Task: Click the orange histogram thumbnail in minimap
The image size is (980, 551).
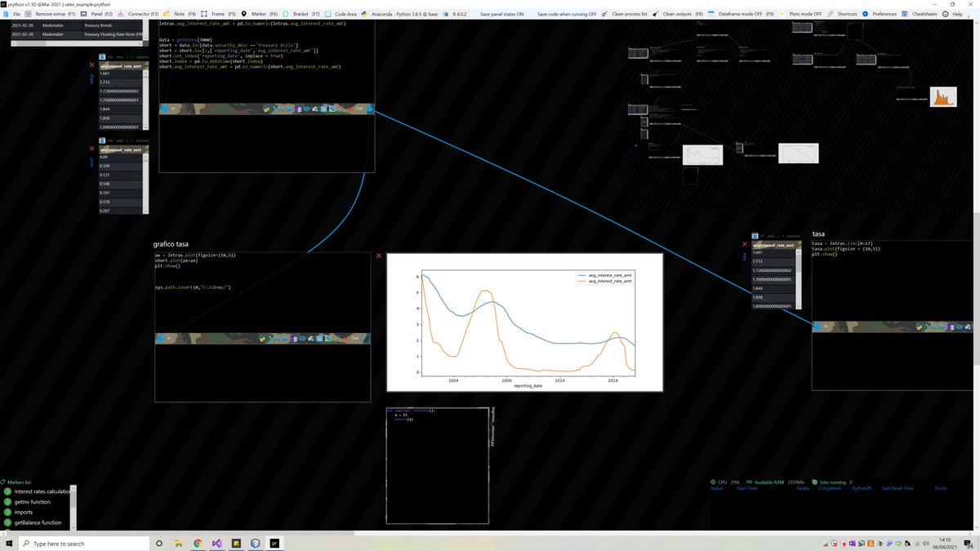Action: click(x=943, y=96)
